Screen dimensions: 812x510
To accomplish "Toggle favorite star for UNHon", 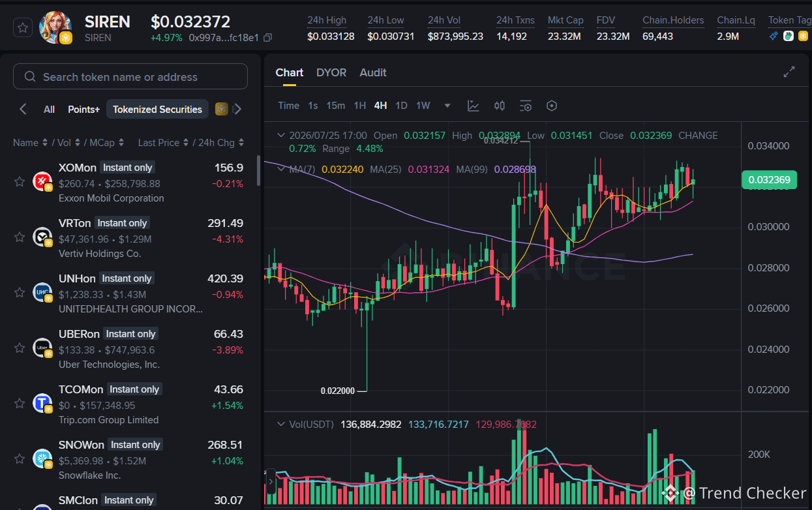I will 20,292.
